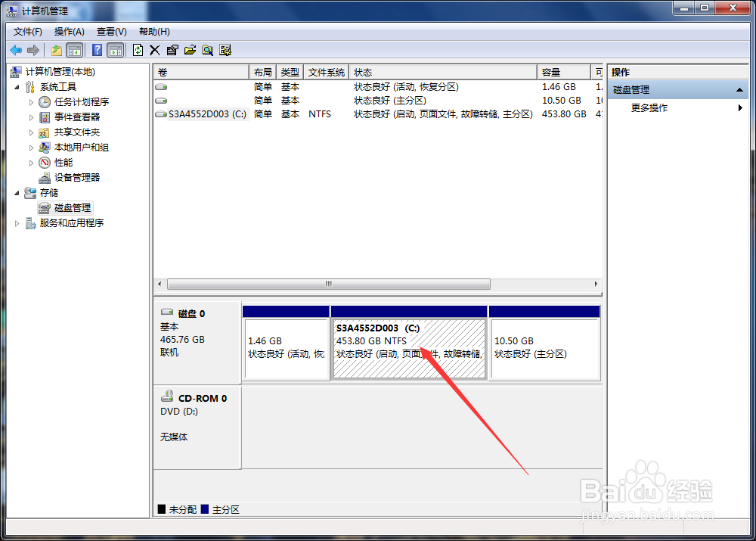Click the 存储 storage icon

30,193
